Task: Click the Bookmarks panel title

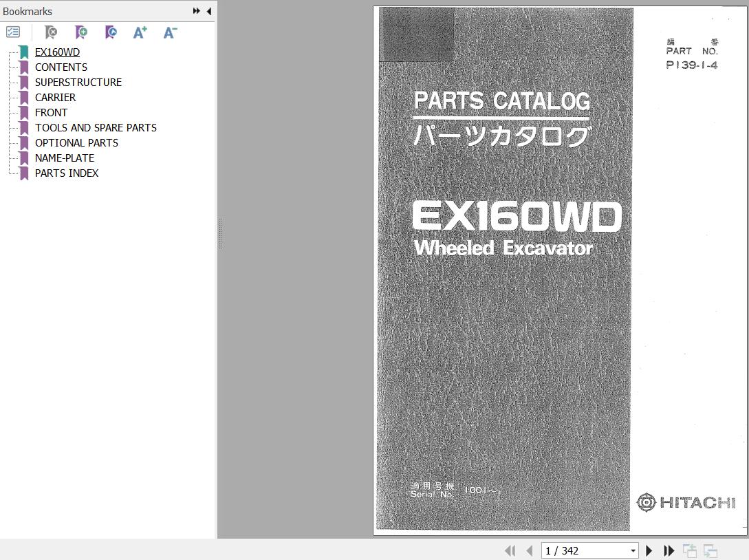Action: [28, 12]
